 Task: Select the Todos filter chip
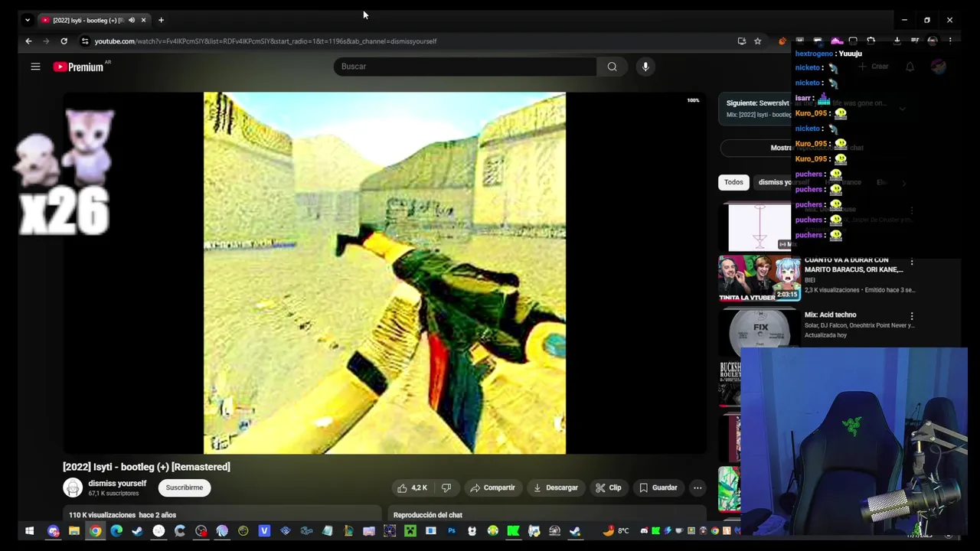pyautogui.click(x=733, y=182)
